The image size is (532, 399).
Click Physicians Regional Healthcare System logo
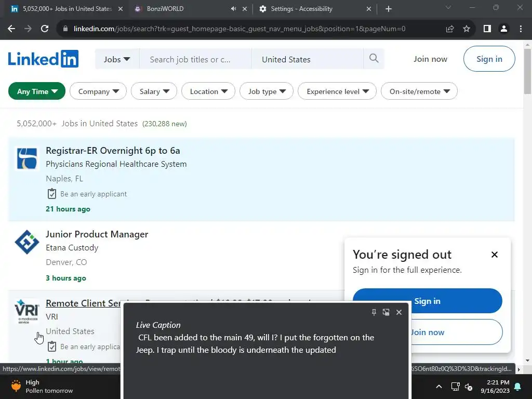27,158
